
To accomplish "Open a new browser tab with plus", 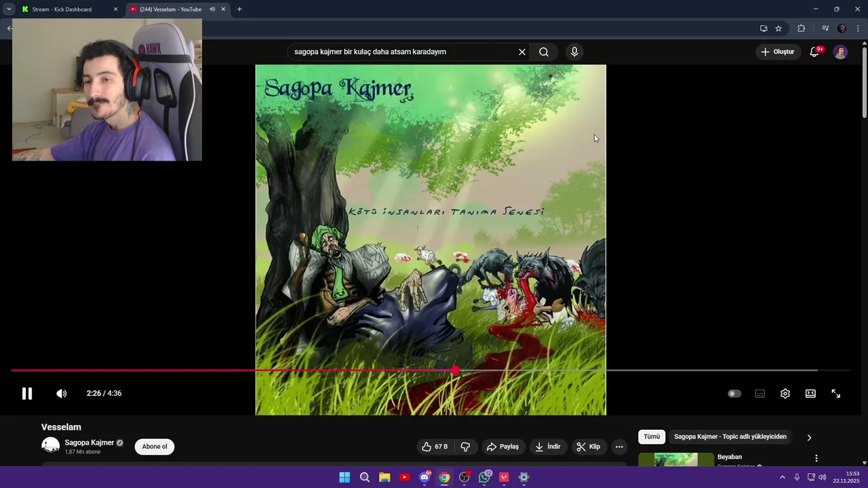I will pos(239,9).
